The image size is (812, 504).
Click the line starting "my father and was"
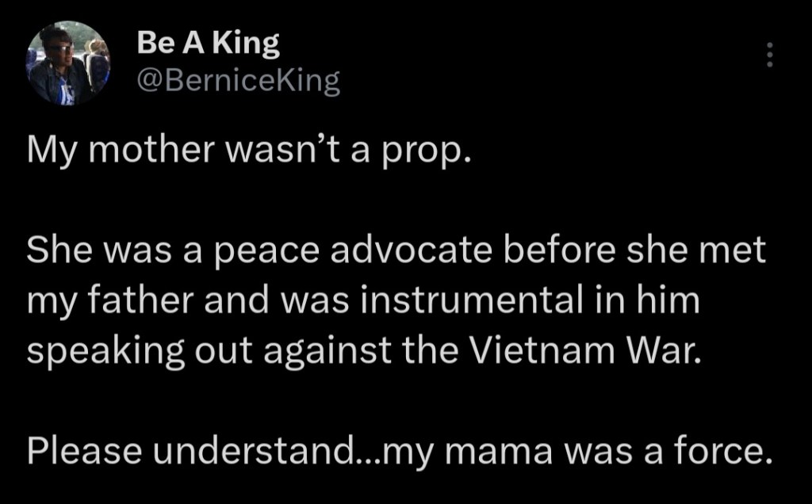click(x=364, y=302)
